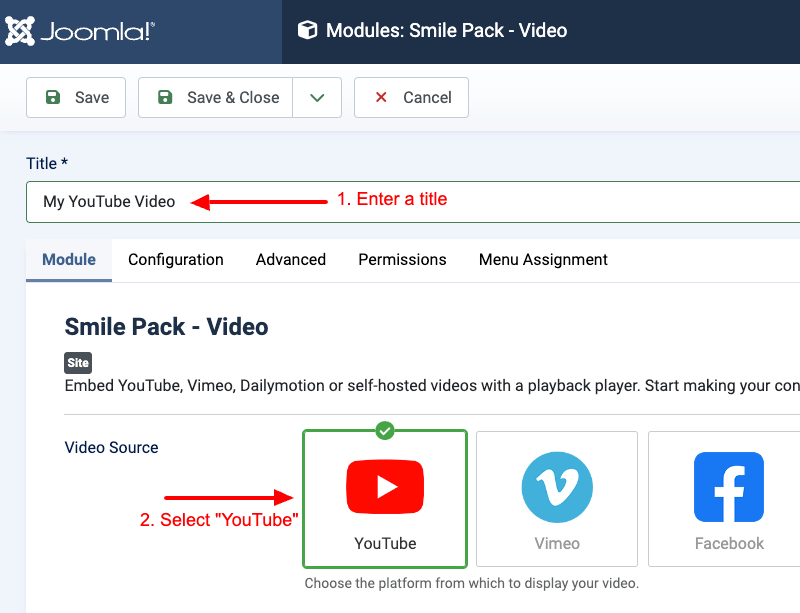Click the Title input field
800x613 pixels.
tap(413, 202)
